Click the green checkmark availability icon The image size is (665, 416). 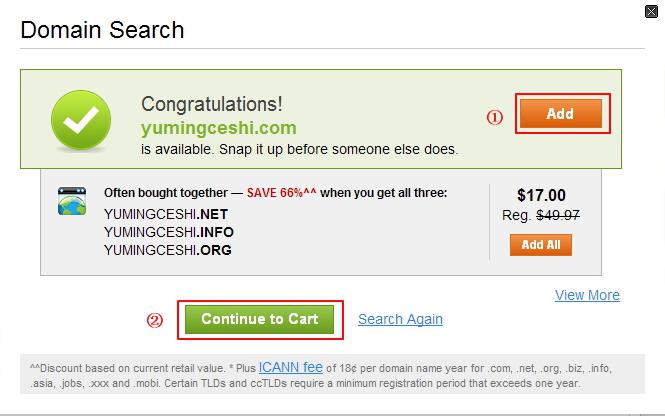click(81, 122)
